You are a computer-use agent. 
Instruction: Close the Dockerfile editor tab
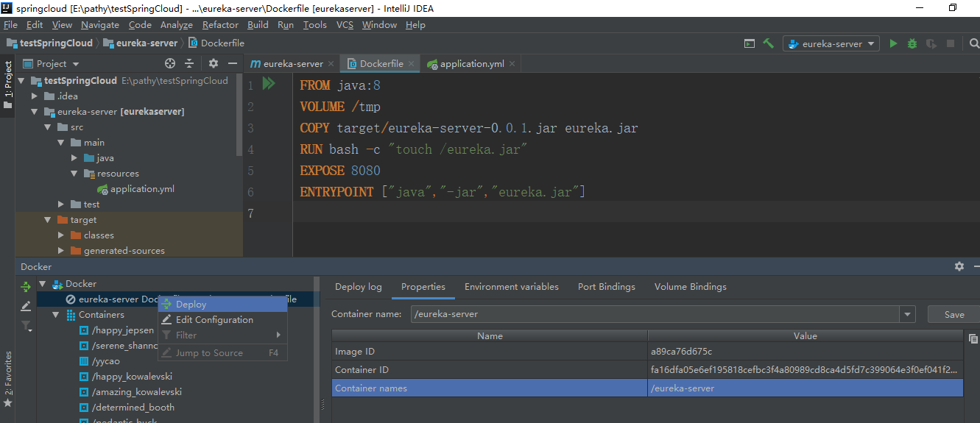[412, 64]
